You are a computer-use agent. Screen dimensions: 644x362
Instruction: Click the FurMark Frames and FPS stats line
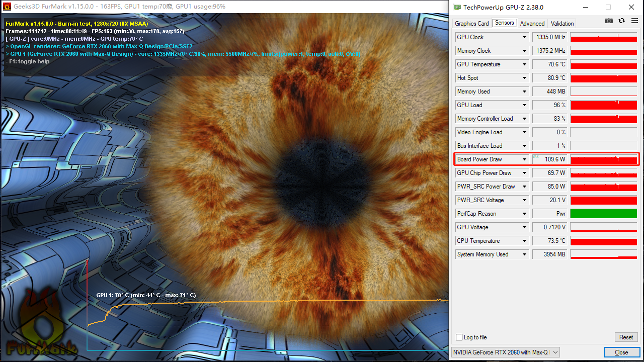95,31
